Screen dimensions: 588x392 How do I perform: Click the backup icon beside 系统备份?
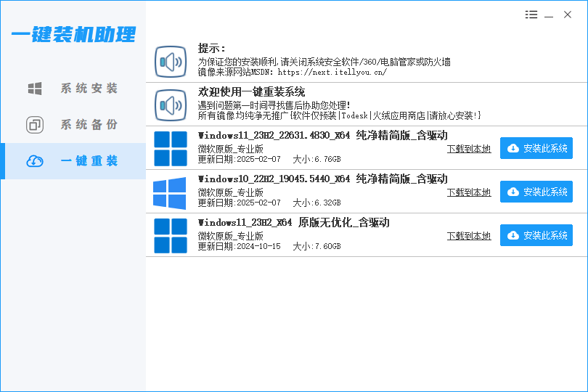click(35, 125)
